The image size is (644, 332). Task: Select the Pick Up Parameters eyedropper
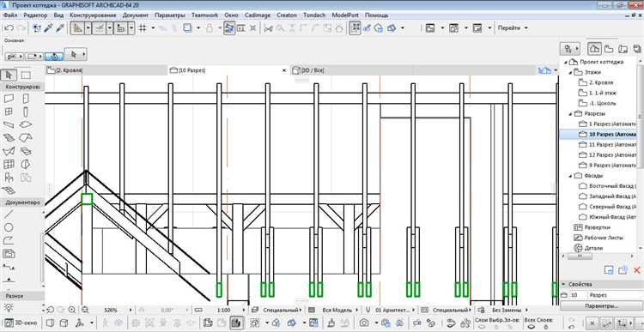[x=48, y=28]
